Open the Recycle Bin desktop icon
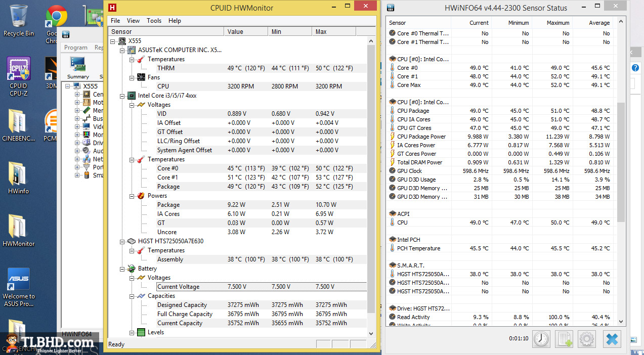The height and width of the screenshot is (355, 644). pos(19,21)
